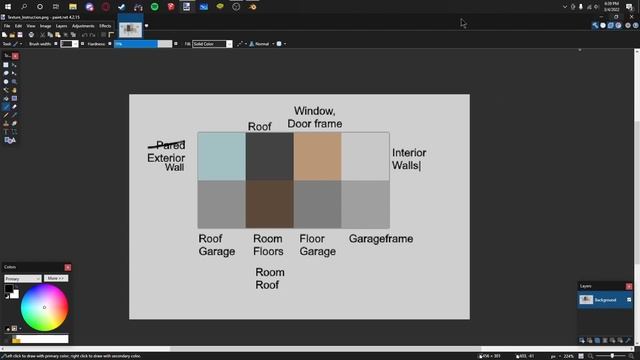Click the Save toolbar icon
Viewport: 640px width, 360px height.
click(x=20, y=35)
